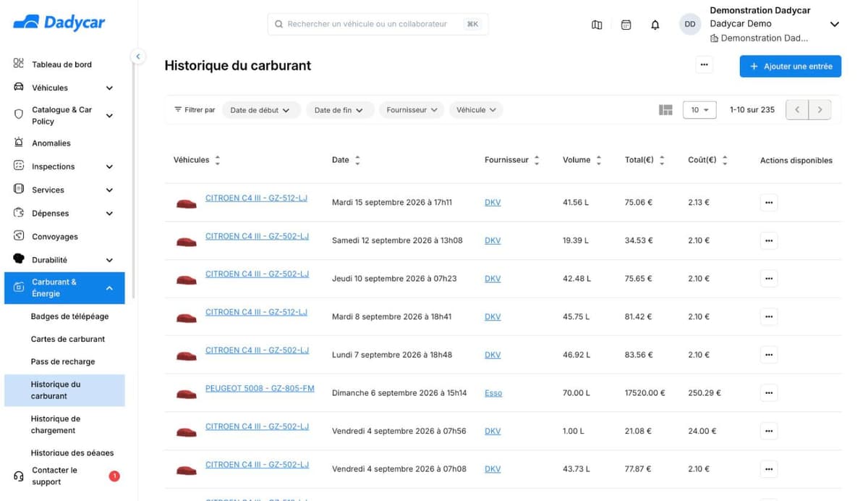
Task: Open the more options button beside page title
Action: 704,65
